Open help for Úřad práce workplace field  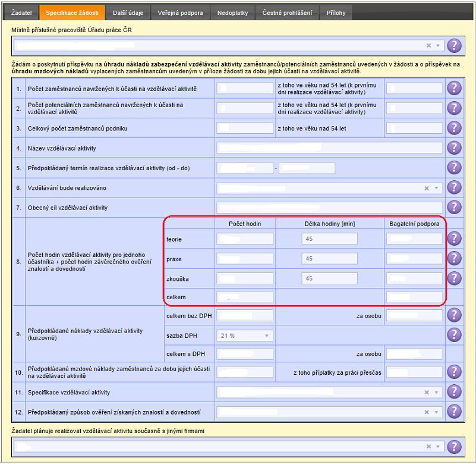click(454, 46)
